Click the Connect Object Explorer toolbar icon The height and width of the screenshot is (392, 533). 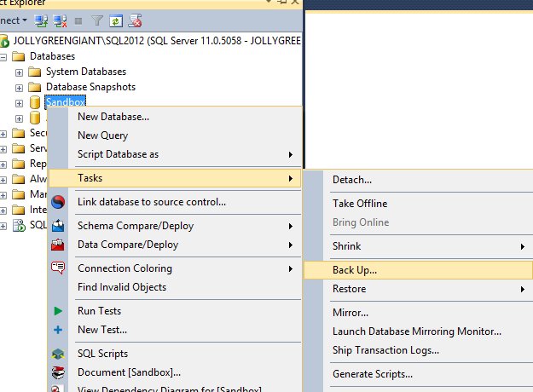click(42, 19)
